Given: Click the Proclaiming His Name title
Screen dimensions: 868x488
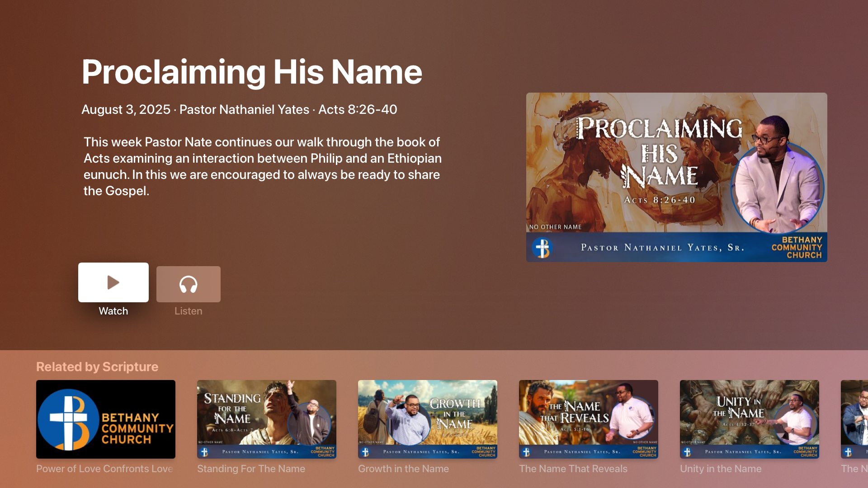Looking at the screenshot, I should click(x=252, y=72).
